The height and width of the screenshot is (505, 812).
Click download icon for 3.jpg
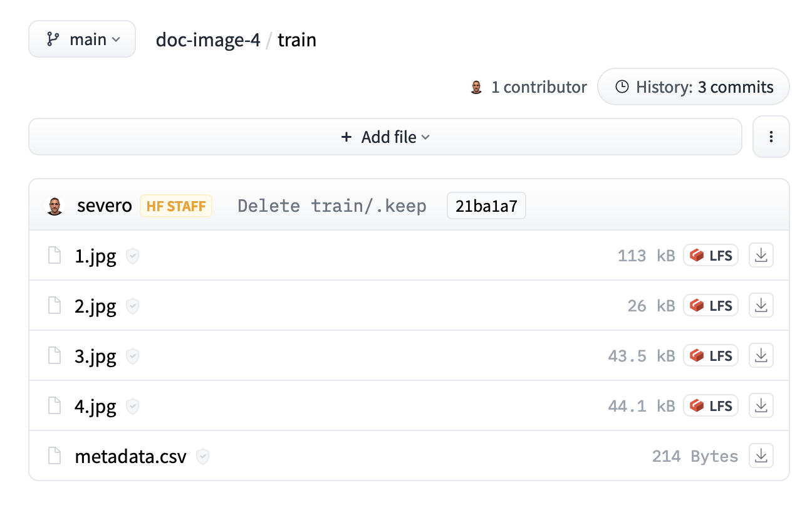tap(761, 356)
